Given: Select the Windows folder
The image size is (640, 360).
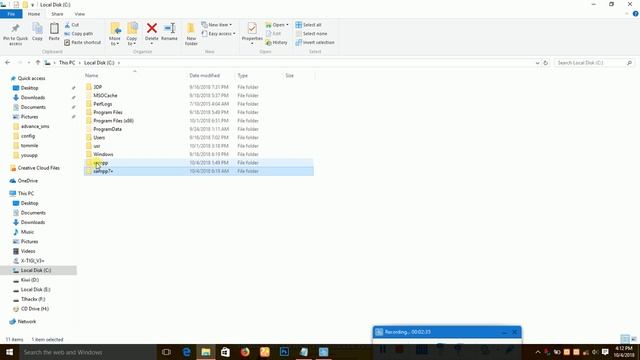Looking at the screenshot, I should coord(103,154).
